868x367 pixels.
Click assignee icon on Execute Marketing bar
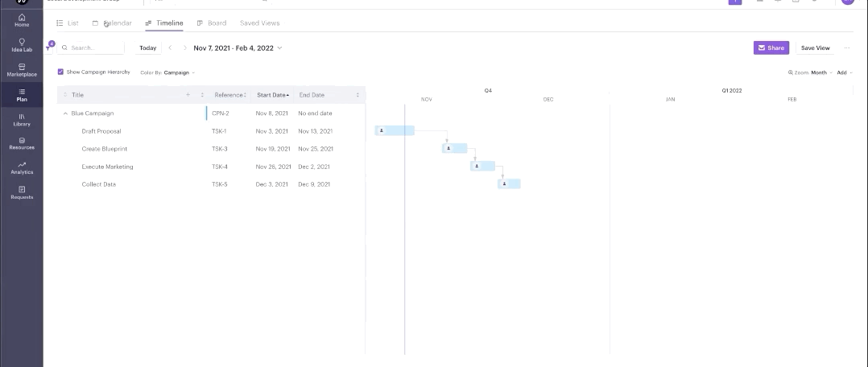[x=477, y=166]
